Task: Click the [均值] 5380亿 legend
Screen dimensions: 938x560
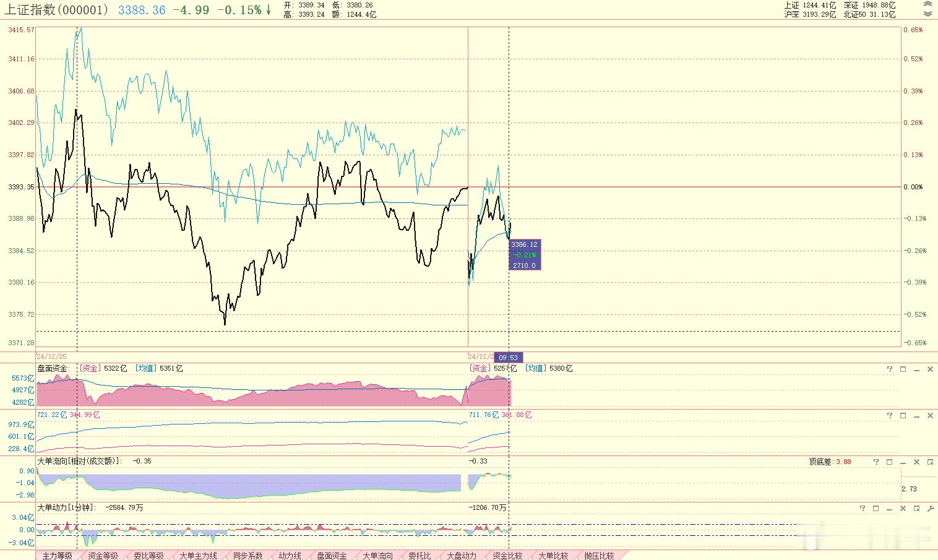Action: [x=549, y=368]
